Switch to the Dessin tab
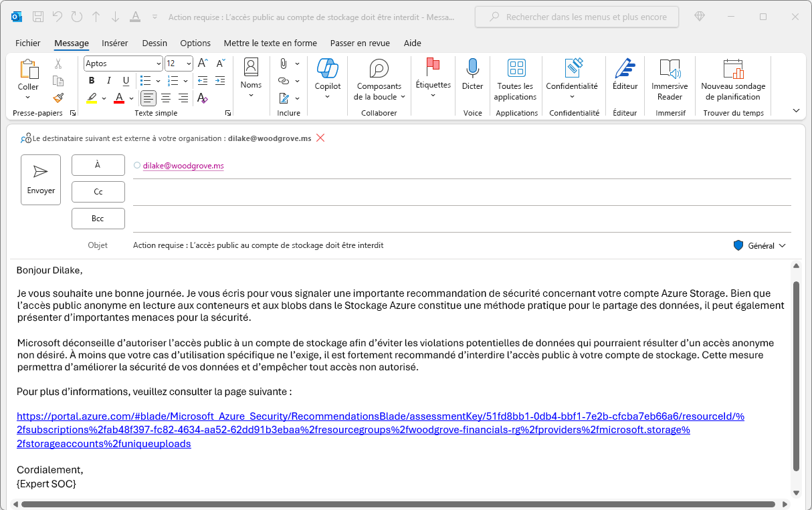812x510 pixels. coord(155,43)
